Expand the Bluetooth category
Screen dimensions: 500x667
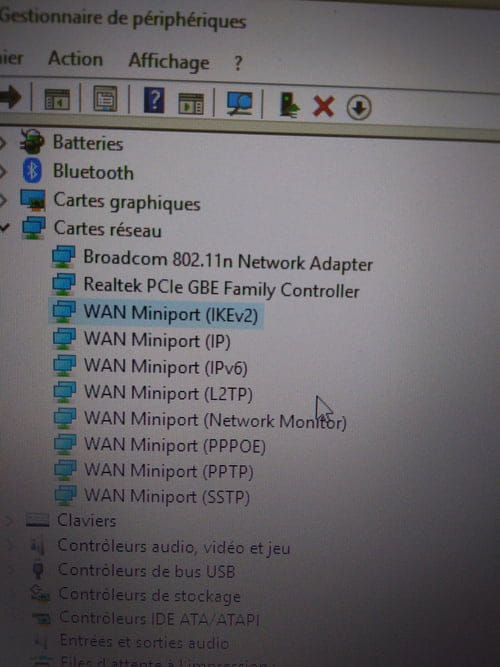3,171
